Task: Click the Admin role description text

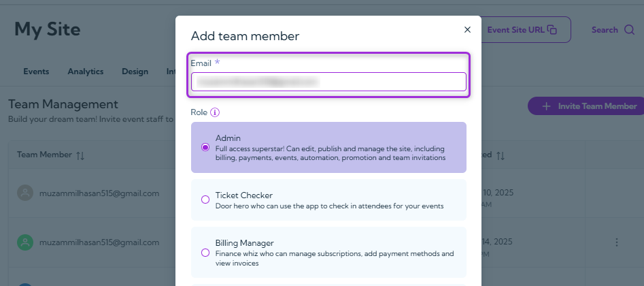Action: coord(331,153)
